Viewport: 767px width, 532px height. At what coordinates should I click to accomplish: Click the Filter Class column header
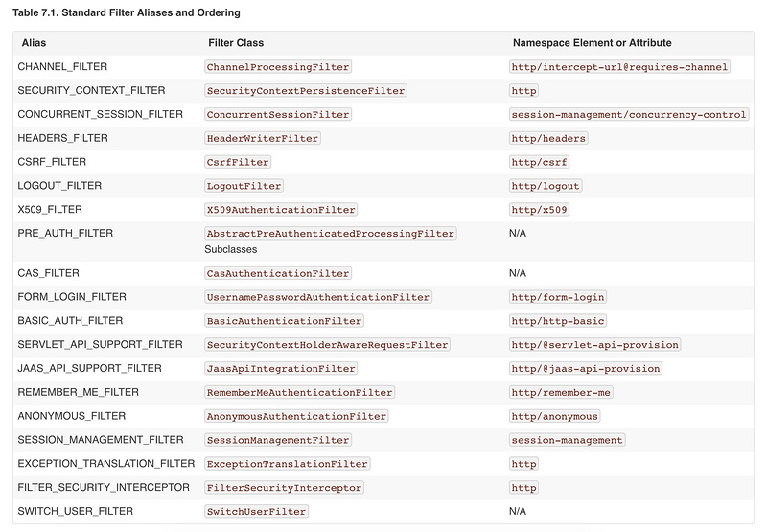236,43
